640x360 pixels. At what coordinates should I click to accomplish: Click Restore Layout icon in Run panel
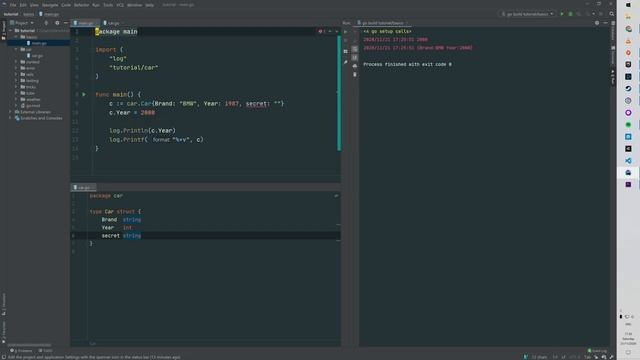[346, 51]
